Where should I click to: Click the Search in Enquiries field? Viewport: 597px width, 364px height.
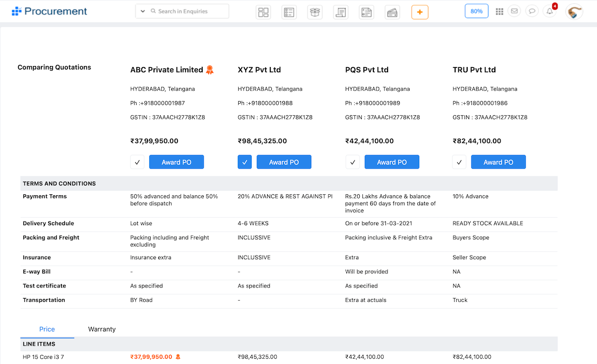[183, 11]
